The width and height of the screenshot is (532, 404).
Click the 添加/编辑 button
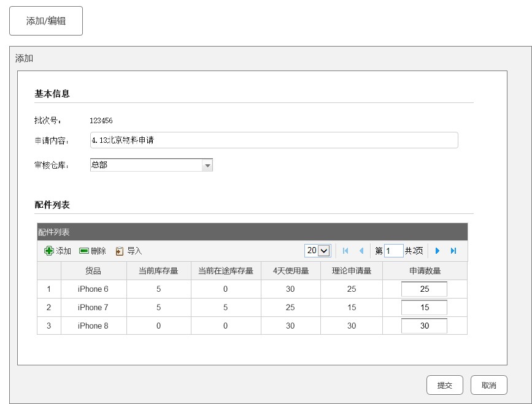(x=46, y=21)
